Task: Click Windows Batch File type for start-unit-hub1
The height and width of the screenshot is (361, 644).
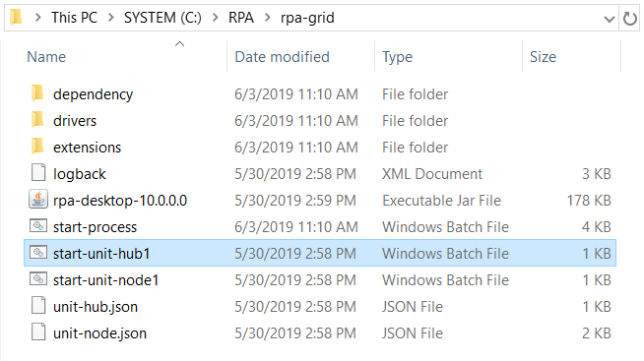Action: [x=445, y=253]
